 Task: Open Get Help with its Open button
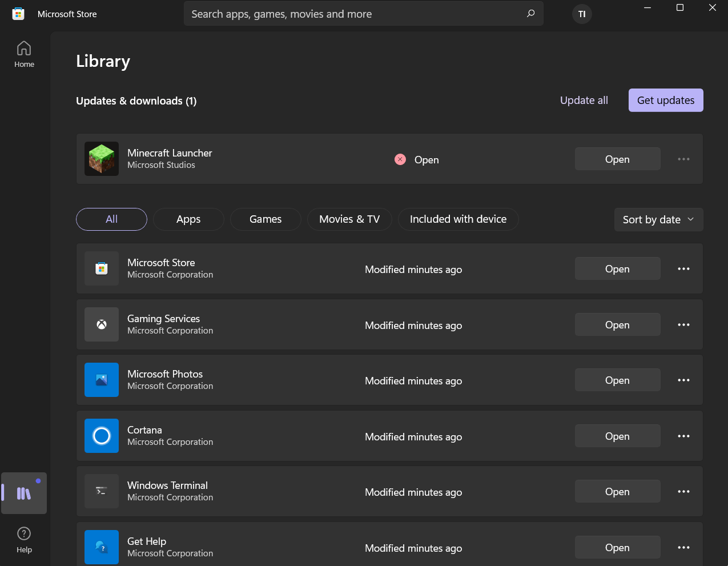click(617, 548)
